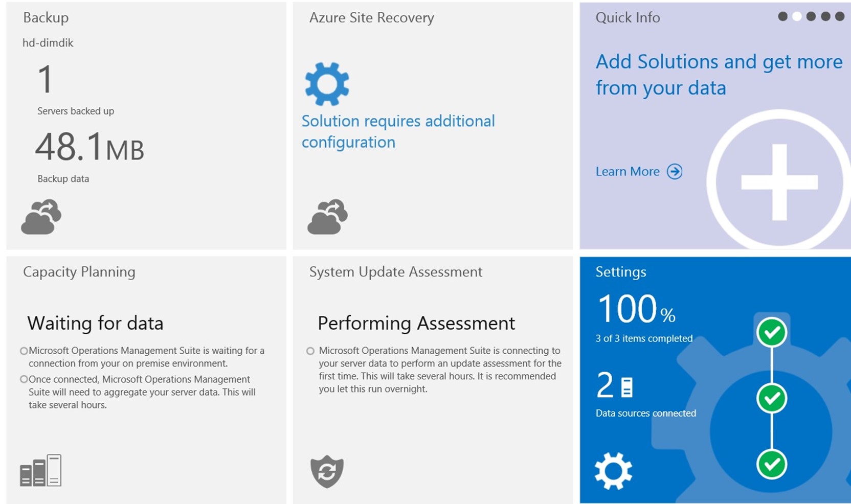
Task: Click the data sources server icon beside 2
Action: 627,387
